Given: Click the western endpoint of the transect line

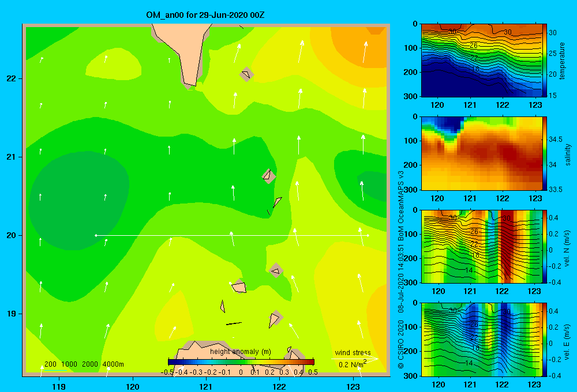Looking at the screenshot, I should (96, 235).
